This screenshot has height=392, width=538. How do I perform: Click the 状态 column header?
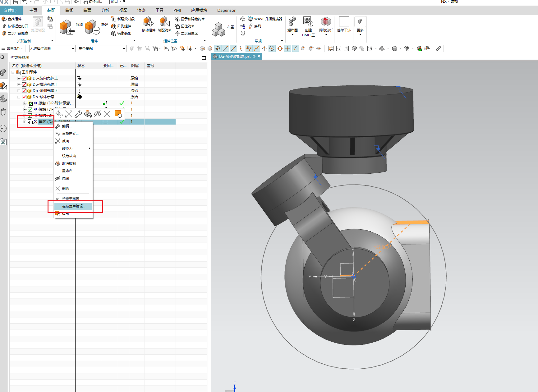pos(81,66)
